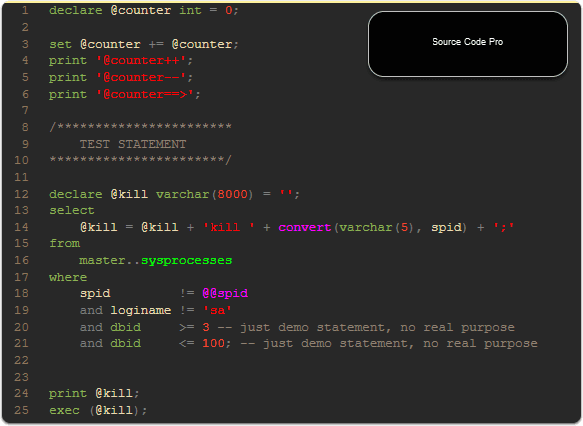Click the '@counter--' string literal
The image size is (583, 426).
(141, 77)
